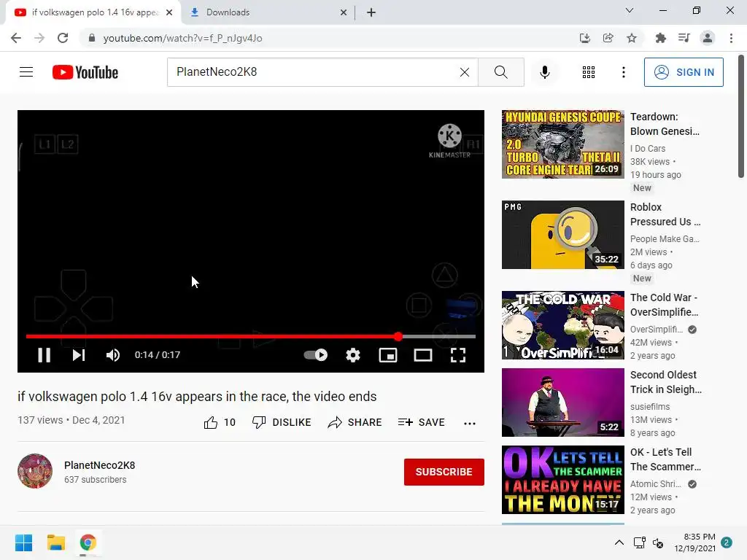Switch to the Downloads tab
The height and width of the screenshot is (560, 747).
267,12
